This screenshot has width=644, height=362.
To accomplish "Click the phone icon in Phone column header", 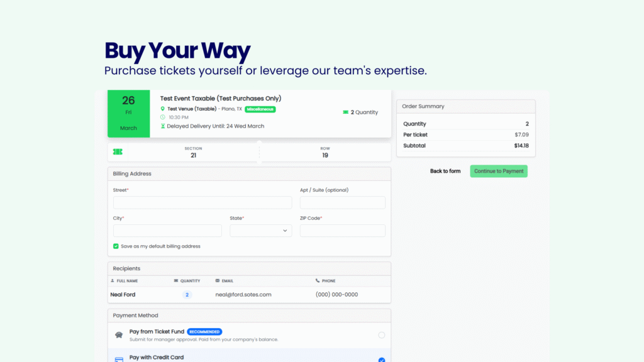I will click(x=318, y=281).
